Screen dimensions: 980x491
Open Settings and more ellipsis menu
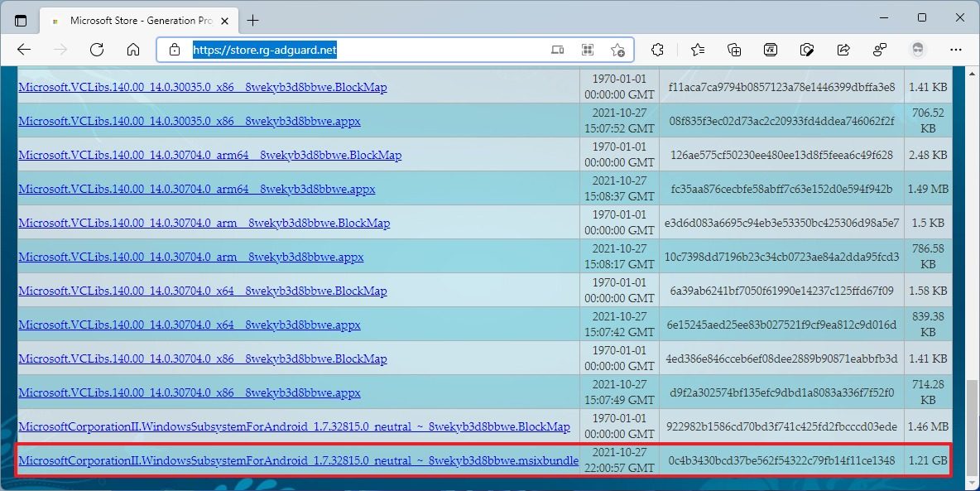tap(956, 50)
